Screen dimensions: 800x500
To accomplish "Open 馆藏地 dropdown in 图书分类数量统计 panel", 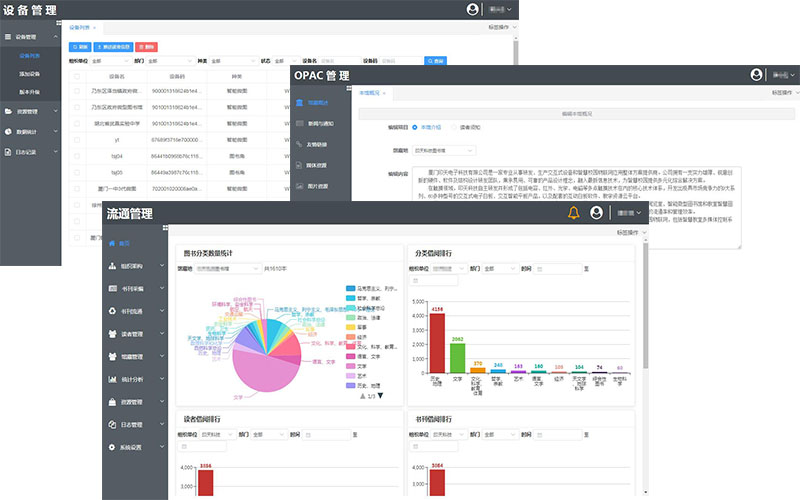I will pyautogui.click(x=228, y=268).
